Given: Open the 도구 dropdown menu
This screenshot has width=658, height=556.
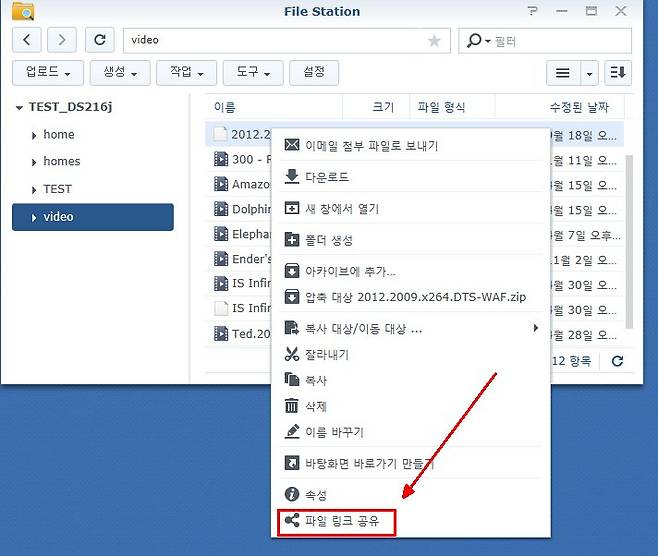Looking at the screenshot, I should [253, 73].
